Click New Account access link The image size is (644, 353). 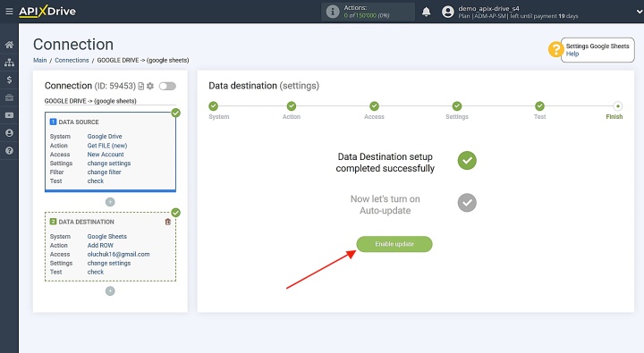point(106,155)
